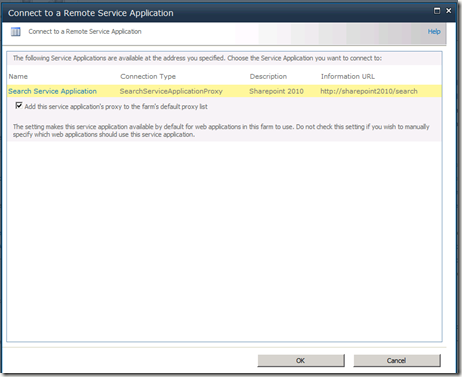Click the Connection Type column header
The height and width of the screenshot is (377, 462).
click(x=148, y=76)
